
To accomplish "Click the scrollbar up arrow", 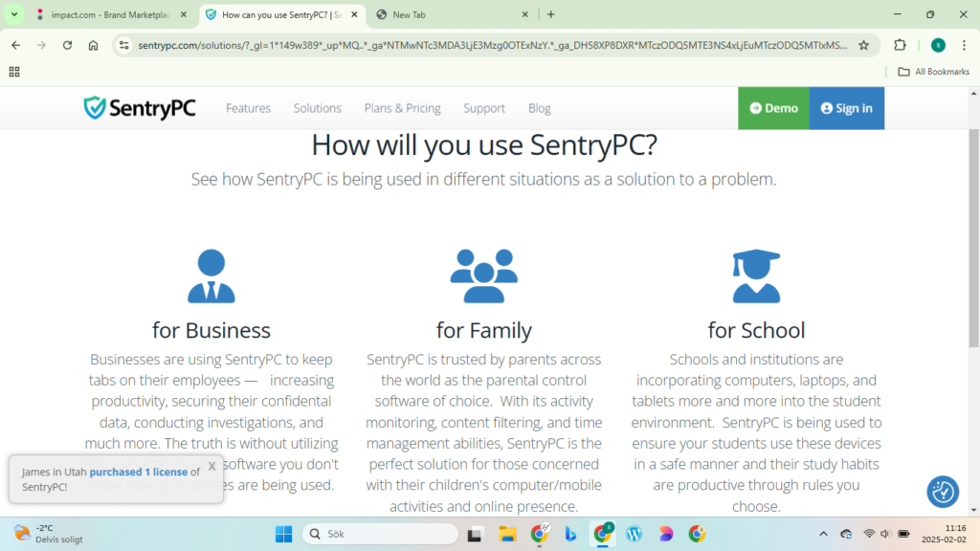I will (973, 93).
